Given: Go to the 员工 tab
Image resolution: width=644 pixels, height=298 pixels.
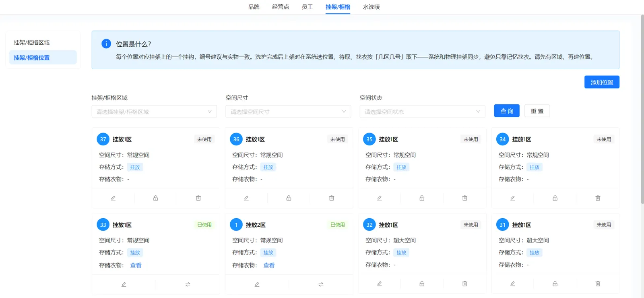Looking at the screenshot, I should pos(307,7).
